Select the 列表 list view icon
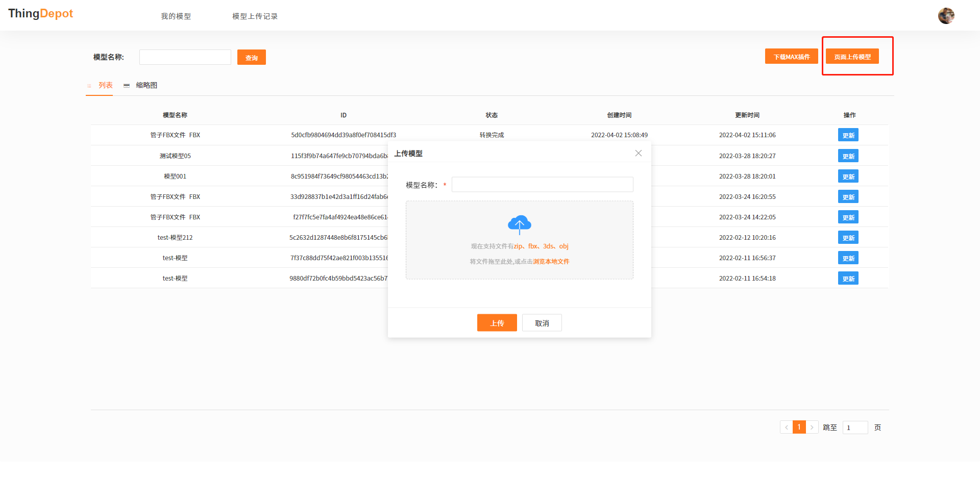The height and width of the screenshot is (478, 980). [x=99, y=85]
